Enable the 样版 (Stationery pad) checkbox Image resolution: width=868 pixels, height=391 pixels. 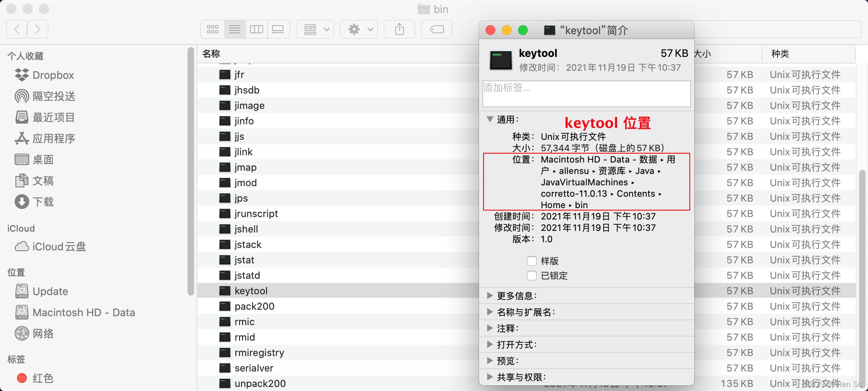[x=532, y=261]
